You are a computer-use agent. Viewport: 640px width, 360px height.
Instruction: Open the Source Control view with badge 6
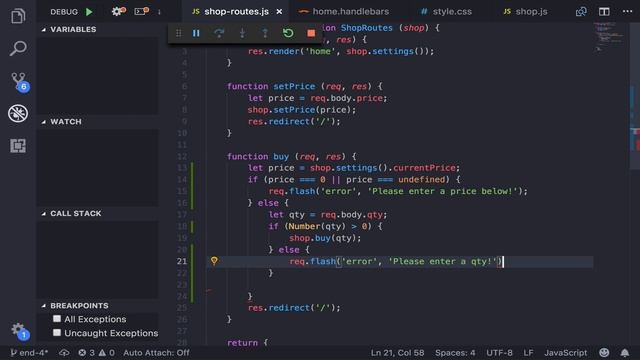(x=19, y=81)
